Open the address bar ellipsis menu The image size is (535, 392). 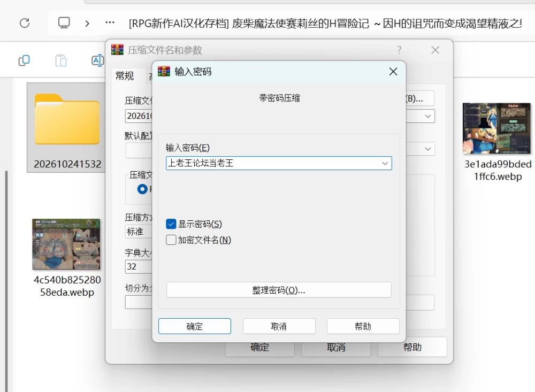110,23
